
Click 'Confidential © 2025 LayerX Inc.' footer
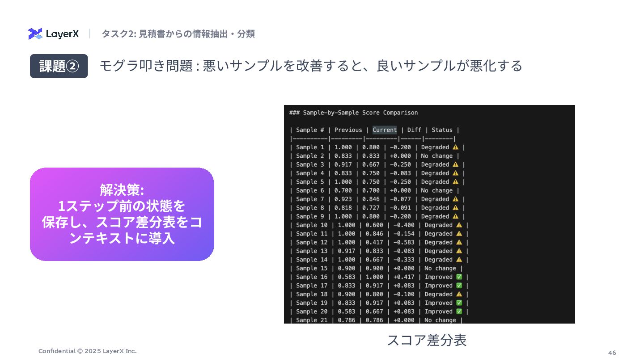[x=88, y=351]
